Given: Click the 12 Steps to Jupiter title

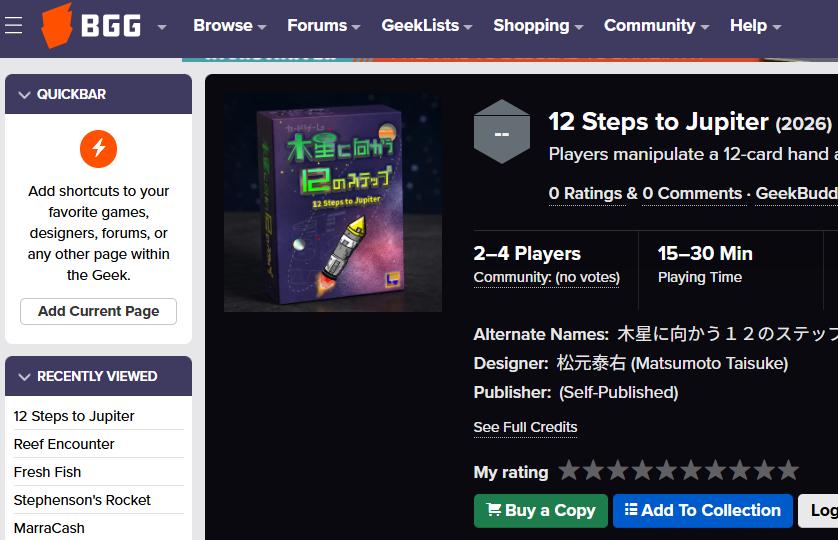Looking at the screenshot, I should (658, 122).
